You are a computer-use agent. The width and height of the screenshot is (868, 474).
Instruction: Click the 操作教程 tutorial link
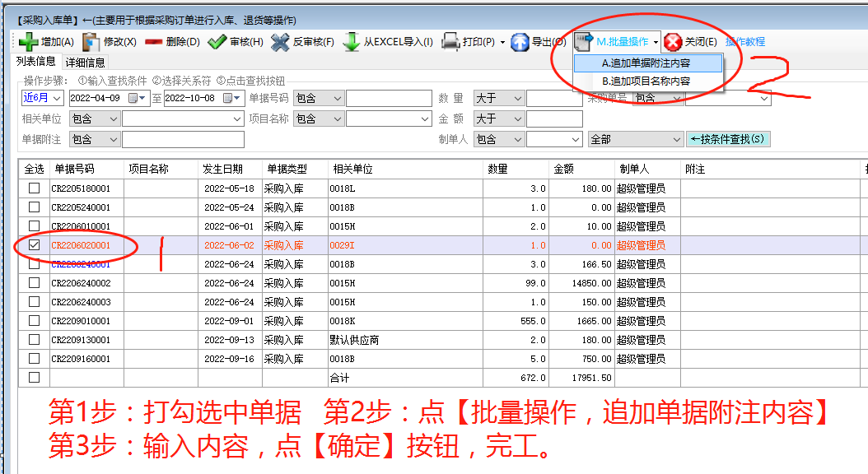point(746,41)
